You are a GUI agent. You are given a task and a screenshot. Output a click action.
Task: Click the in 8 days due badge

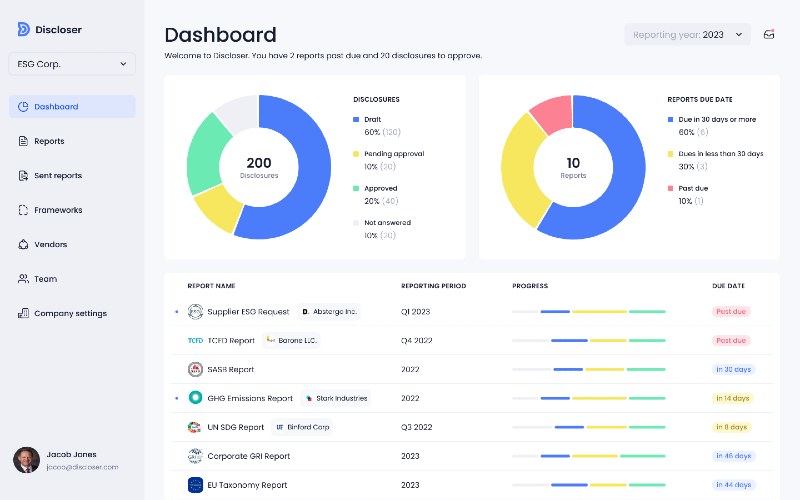(732, 427)
